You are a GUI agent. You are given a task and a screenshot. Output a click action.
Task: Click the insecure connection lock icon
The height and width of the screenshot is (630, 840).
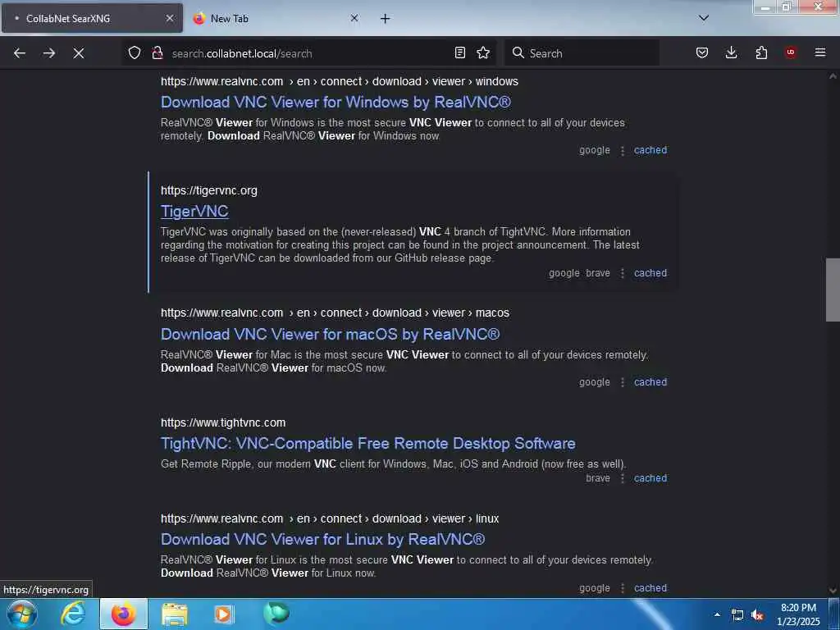[x=157, y=53]
